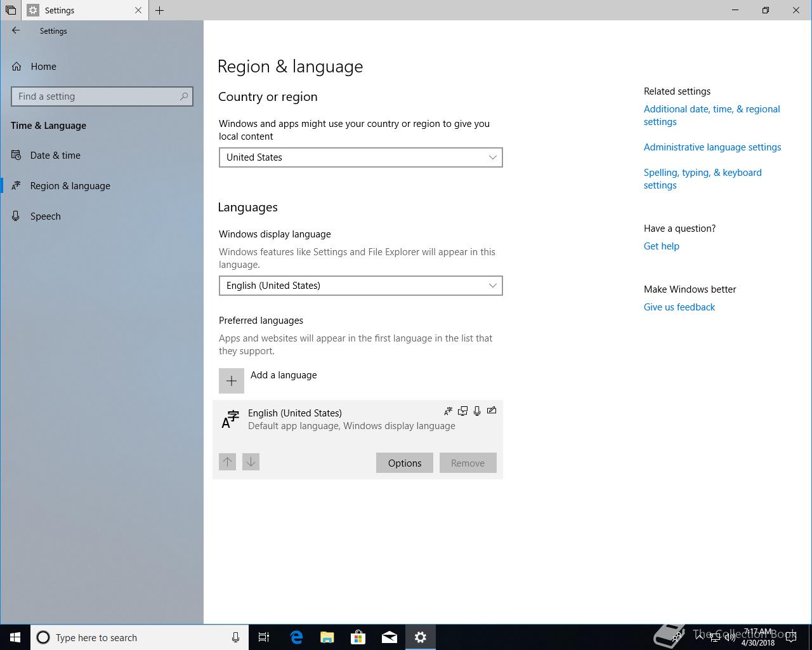Restore down the Settings window
Image resolution: width=812 pixels, height=650 pixels.
coord(766,10)
